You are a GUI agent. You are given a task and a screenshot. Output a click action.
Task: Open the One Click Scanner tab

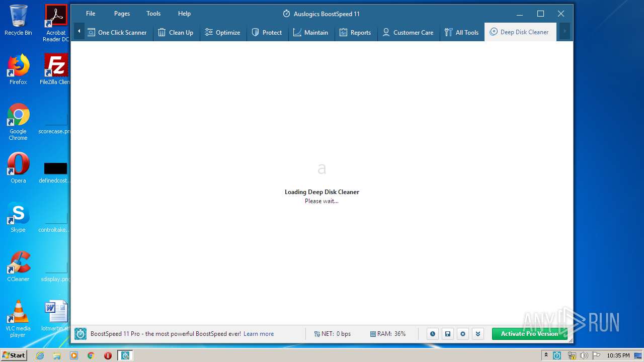coord(117,32)
